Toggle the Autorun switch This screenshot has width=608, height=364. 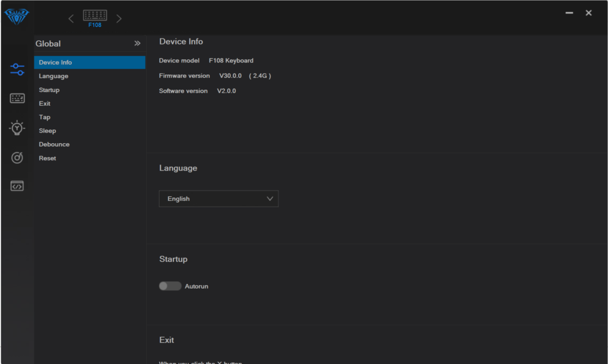[170, 286]
